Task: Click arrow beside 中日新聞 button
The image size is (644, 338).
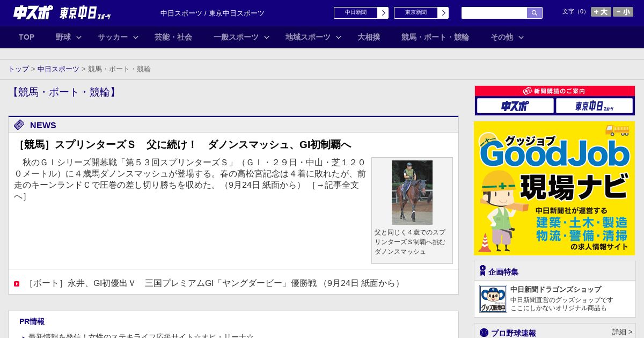Action: click(383, 13)
